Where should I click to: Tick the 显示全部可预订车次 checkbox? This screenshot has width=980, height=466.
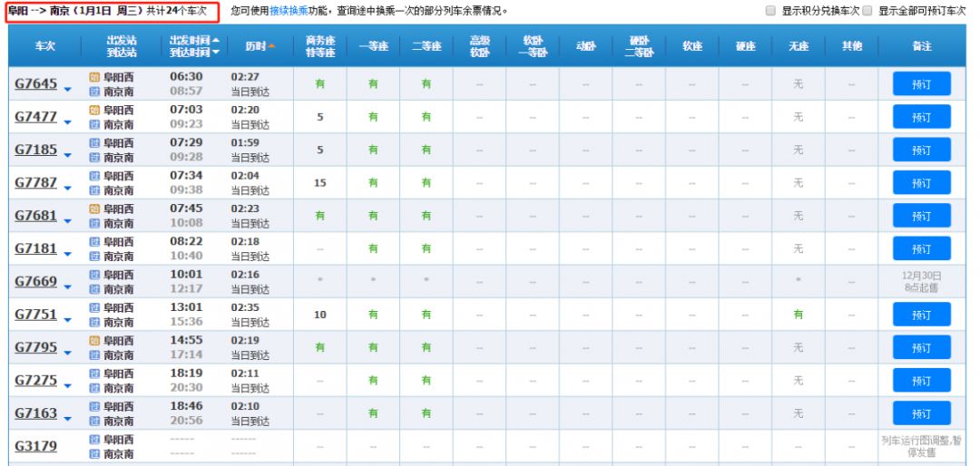867,11
